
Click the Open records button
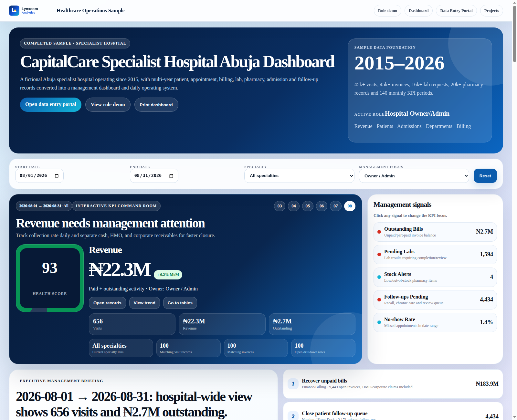[x=107, y=303]
